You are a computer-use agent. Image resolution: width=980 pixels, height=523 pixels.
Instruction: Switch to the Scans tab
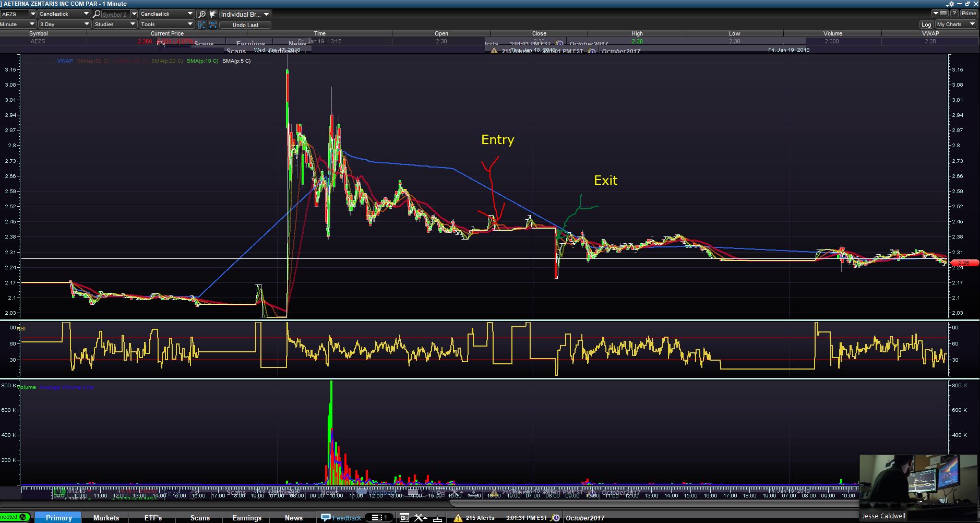tap(200, 517)
